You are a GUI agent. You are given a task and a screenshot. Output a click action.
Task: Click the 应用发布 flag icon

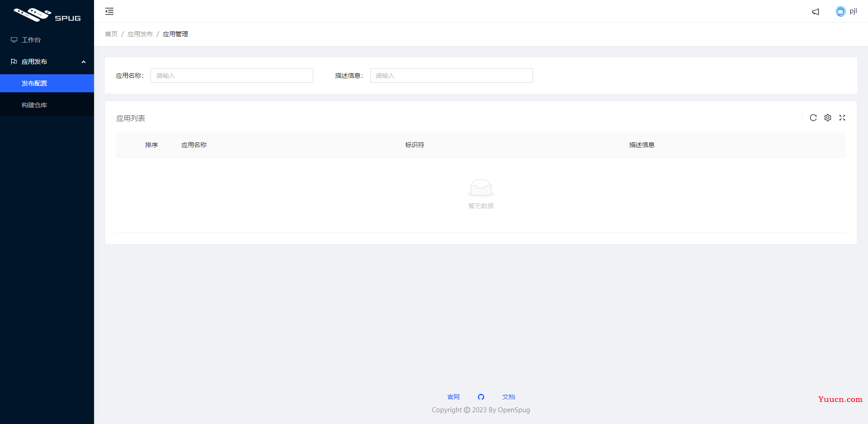click(14, 62)
